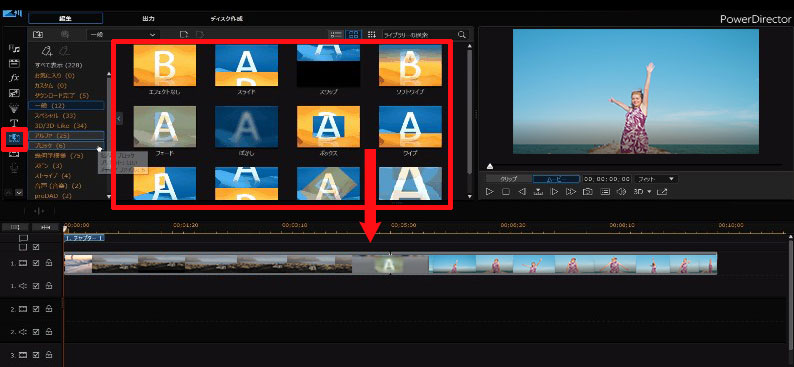Expand the 3D mode dropdown arrow

(x=649, y=192)
